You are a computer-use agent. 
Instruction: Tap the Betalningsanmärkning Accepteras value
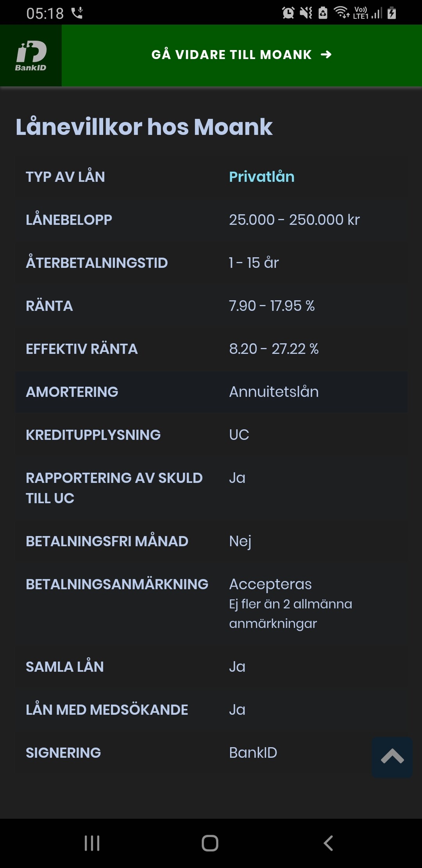[270, 584]
